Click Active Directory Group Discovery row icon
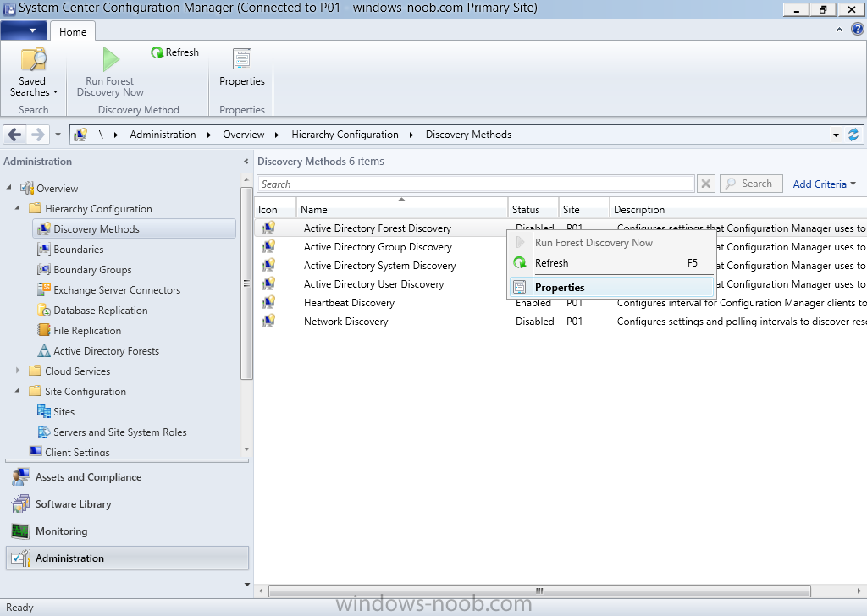 pyautogui.click(x=268, y=246)
